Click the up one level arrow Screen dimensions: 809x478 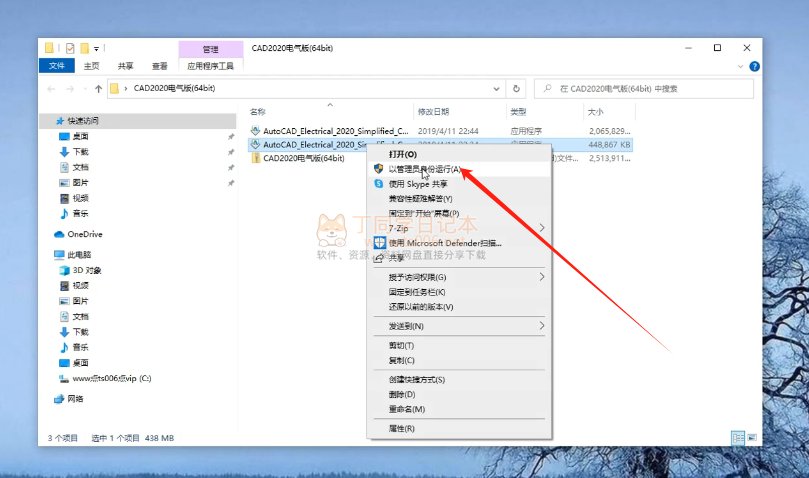99,89
